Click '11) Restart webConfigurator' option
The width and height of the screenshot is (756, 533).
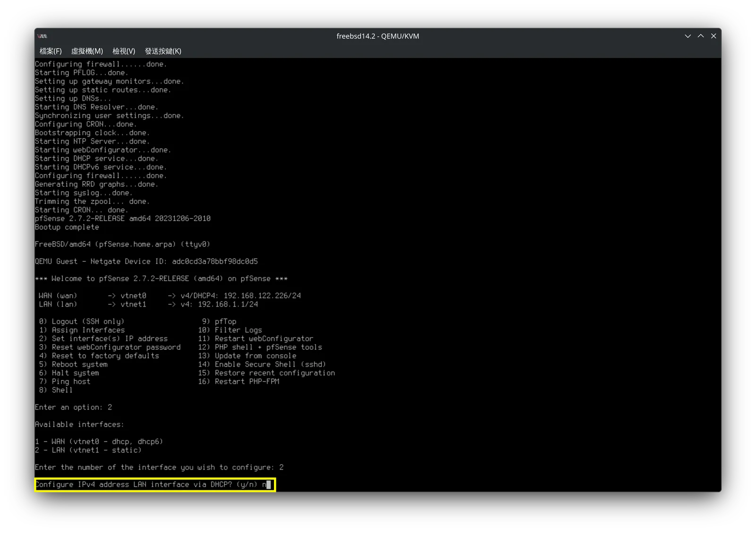(x=256, y=338)
